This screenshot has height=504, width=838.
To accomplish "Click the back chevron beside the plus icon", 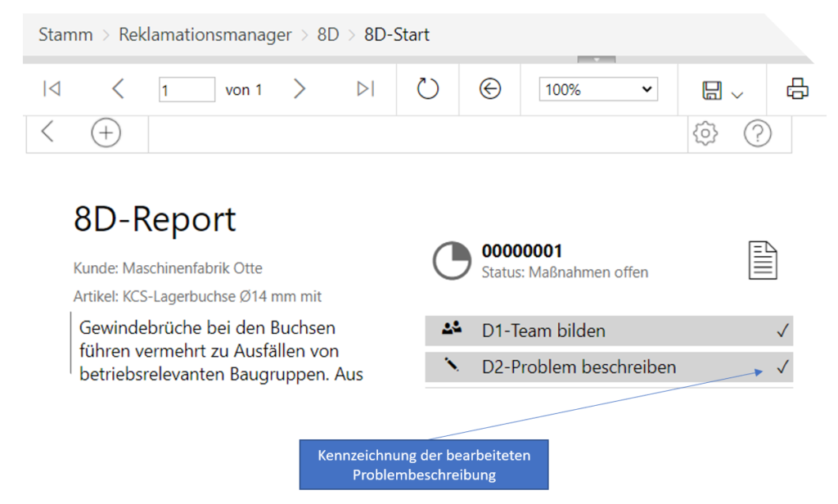I will pos(47,132).
